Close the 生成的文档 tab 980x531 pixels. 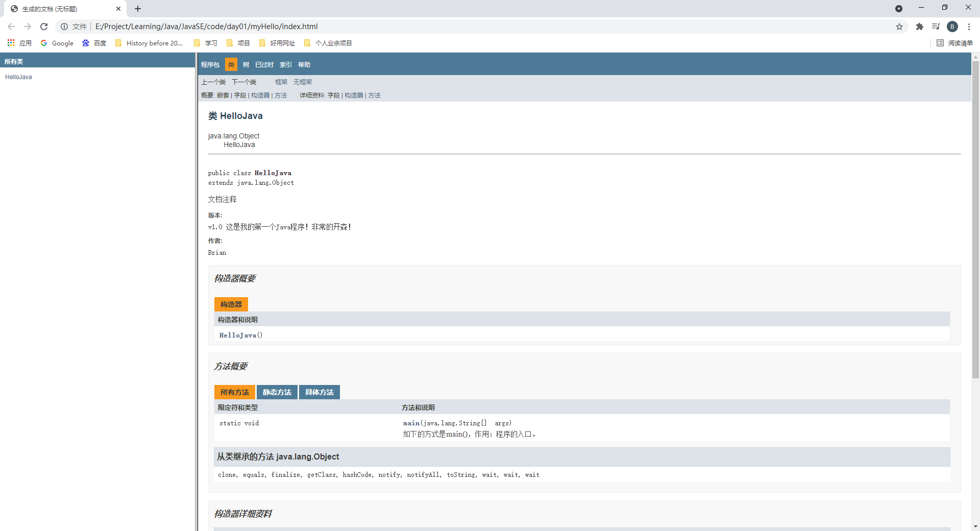tap(118, 9)
